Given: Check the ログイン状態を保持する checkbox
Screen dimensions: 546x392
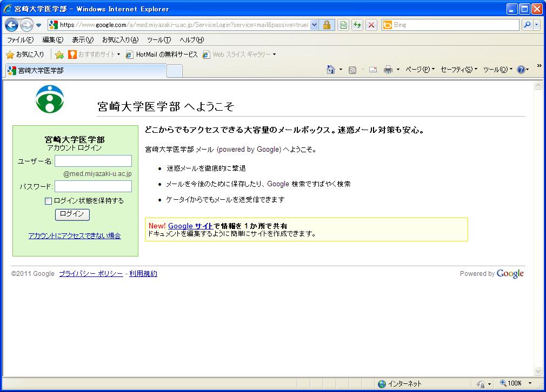Looking at the screenshot, I should (x=48, y=201).
